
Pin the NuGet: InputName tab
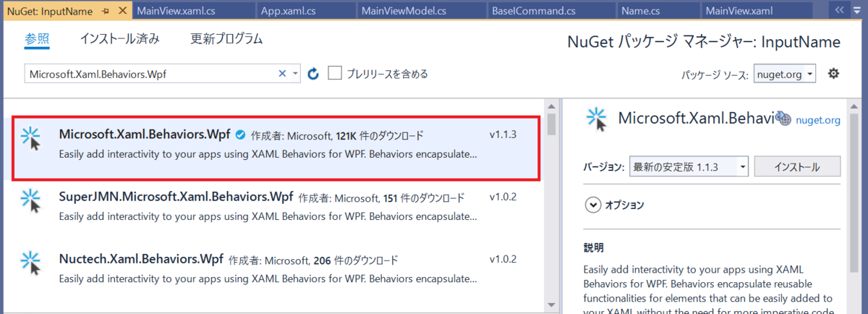(105, 11)
